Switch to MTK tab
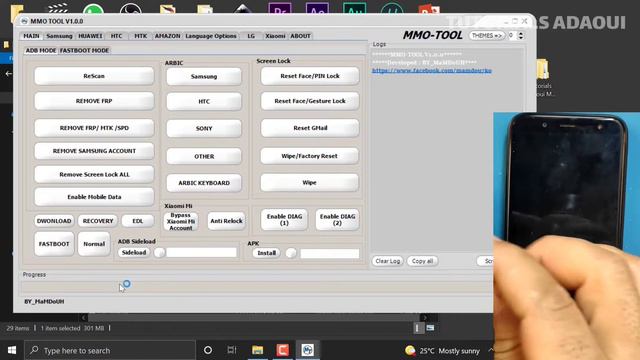This screenshot has height=360, width=640. click(x=140, y=36)
